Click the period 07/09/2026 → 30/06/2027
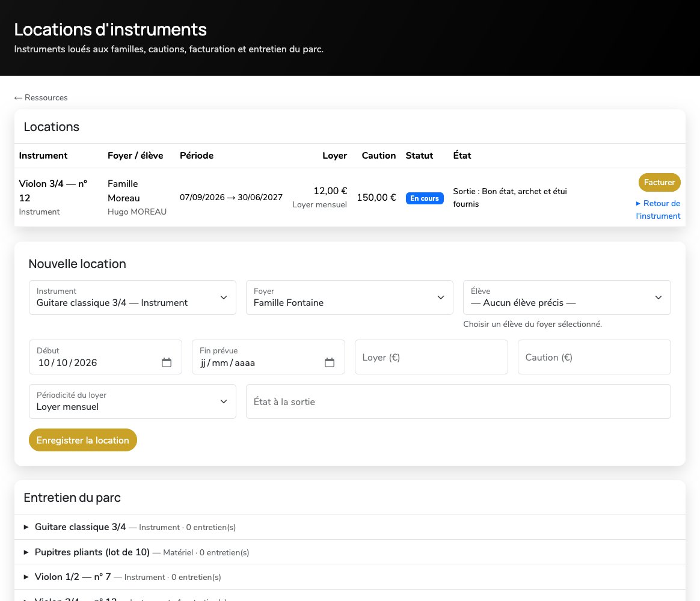Image resolution: width=700 pixels, height=601 pixels. tap(232, 197)
